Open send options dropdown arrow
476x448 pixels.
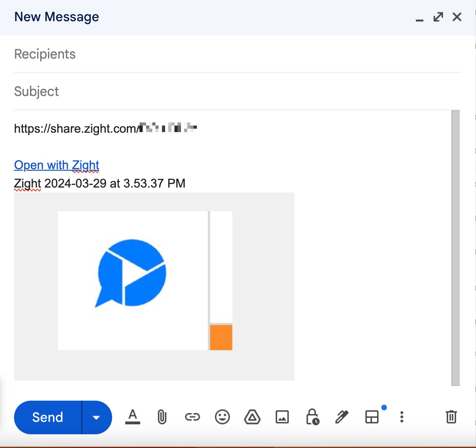(x=97, y=417)
